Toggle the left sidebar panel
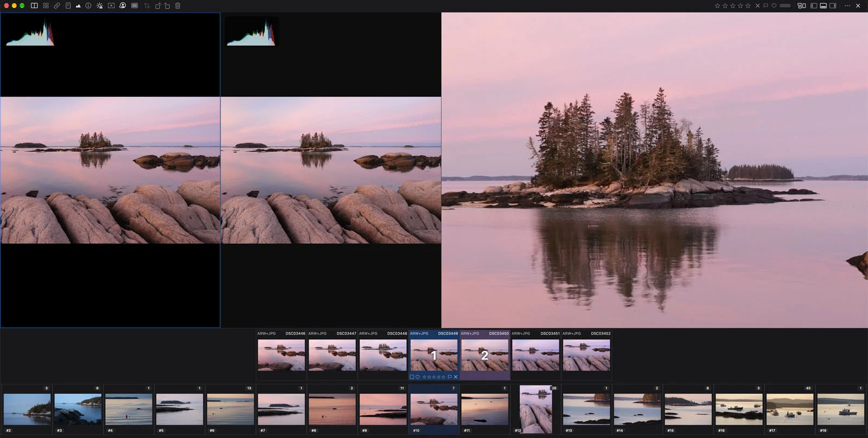The height and width of the screenshot is (438, 868). 814,5
